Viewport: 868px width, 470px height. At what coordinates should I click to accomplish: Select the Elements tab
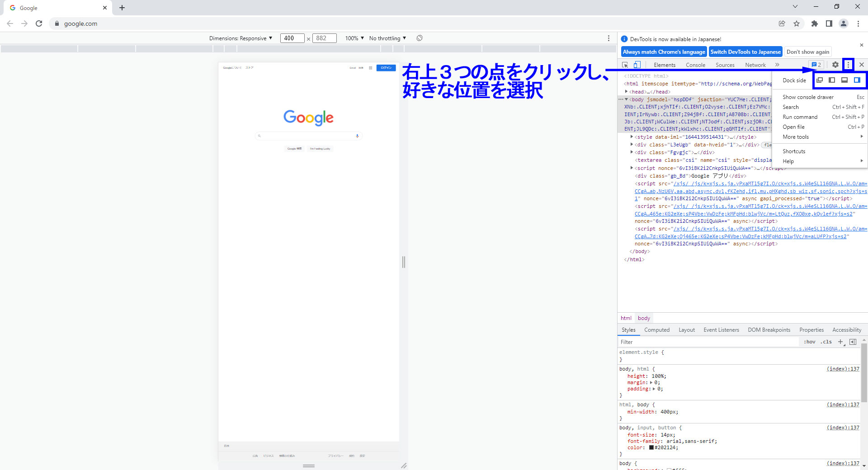tap(665, 65)
